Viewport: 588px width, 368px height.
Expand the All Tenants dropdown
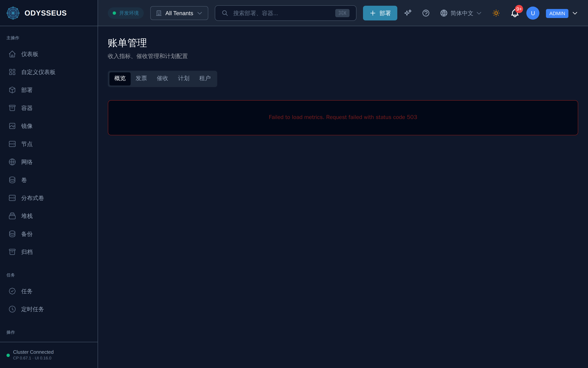[x=179, y=13]
